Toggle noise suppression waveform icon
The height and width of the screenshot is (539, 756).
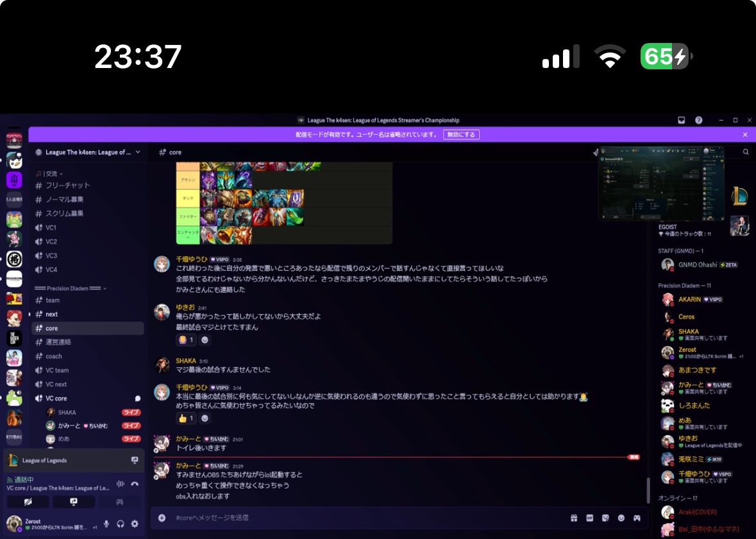point(120,484)
